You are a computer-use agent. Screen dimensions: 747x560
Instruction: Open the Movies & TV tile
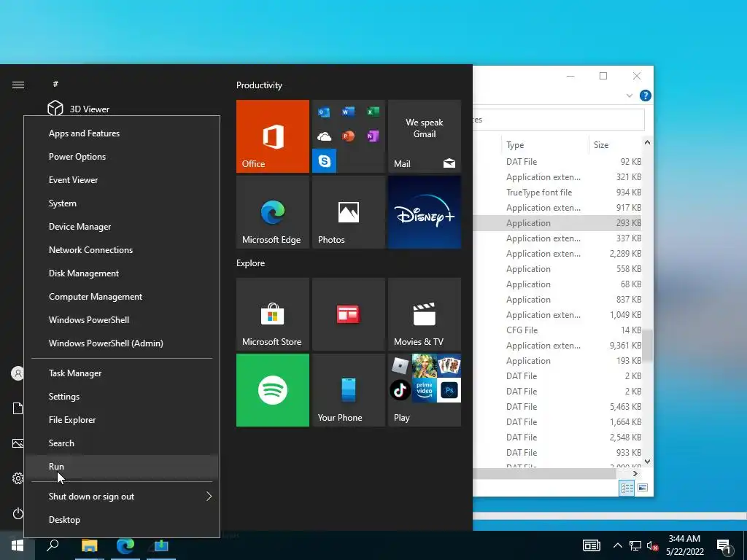425,314
